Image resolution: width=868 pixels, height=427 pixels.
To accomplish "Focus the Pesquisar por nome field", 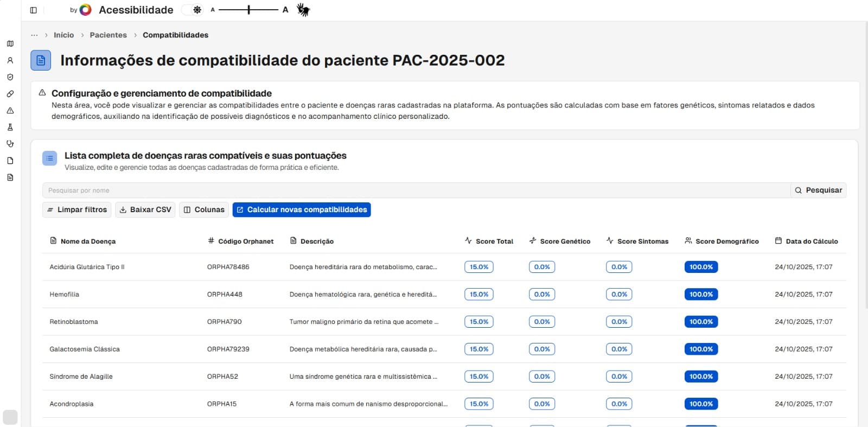I will [x=416, y=190].
